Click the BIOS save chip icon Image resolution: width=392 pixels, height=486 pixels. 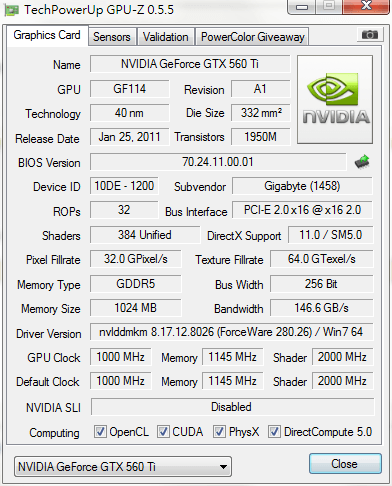362,162
